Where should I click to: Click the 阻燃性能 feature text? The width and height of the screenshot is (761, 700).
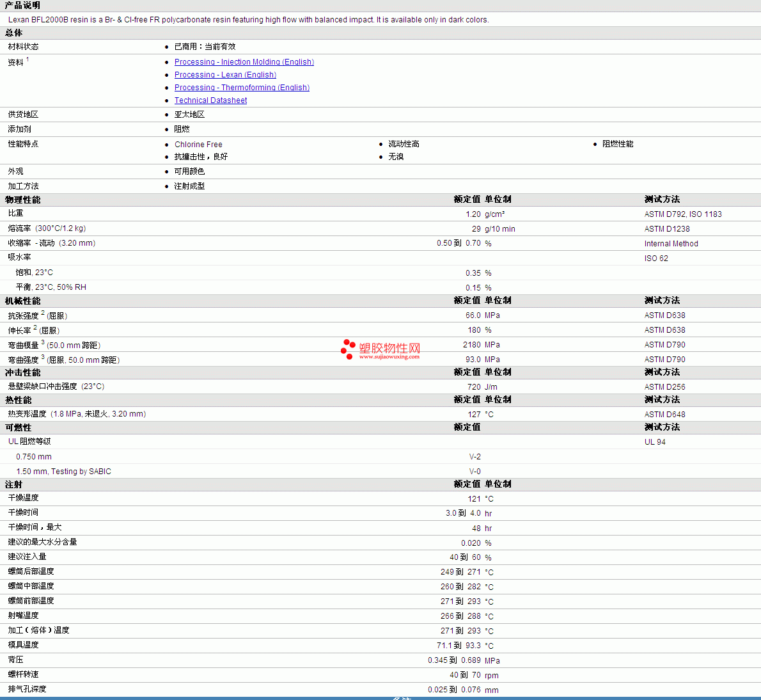pyautogui.click(x=617, y=144)
